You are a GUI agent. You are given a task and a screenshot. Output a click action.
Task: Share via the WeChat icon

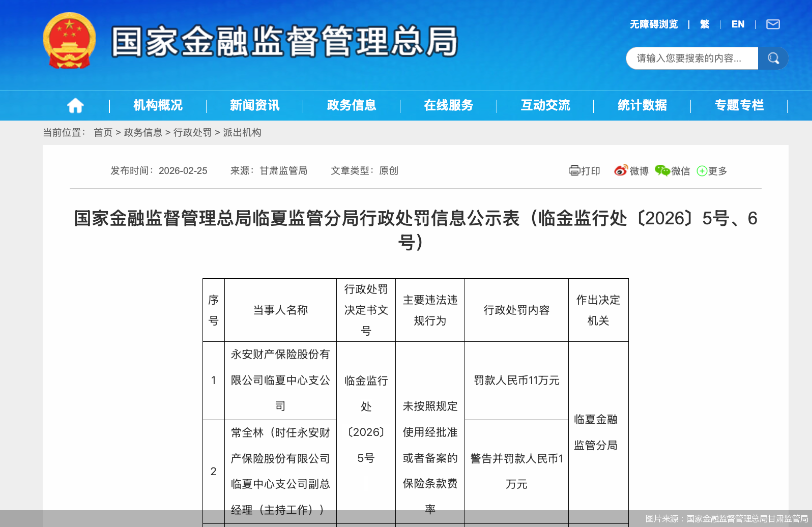click(662, 170)
